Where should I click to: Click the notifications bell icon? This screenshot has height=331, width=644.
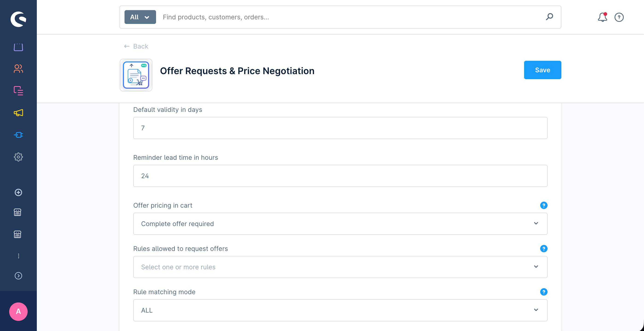click(x=602, y=17)
